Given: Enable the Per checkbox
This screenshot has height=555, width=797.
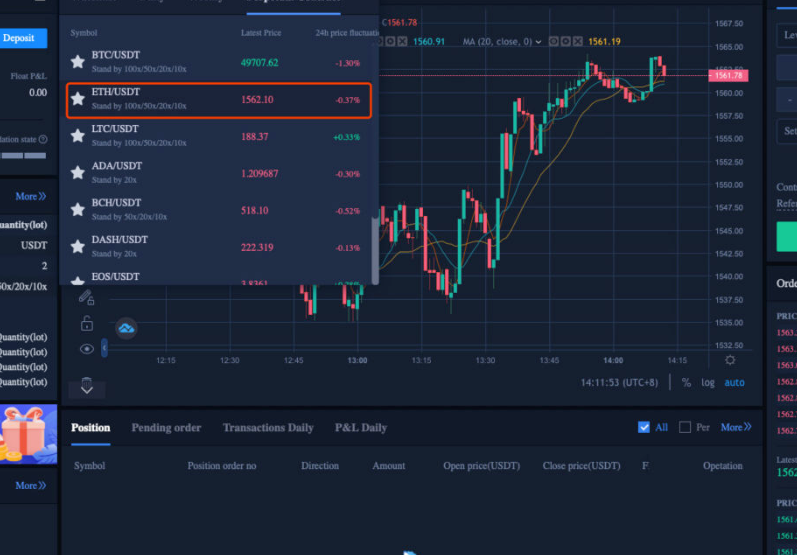Looking at the screenshot, I should (x=685, y=427).
